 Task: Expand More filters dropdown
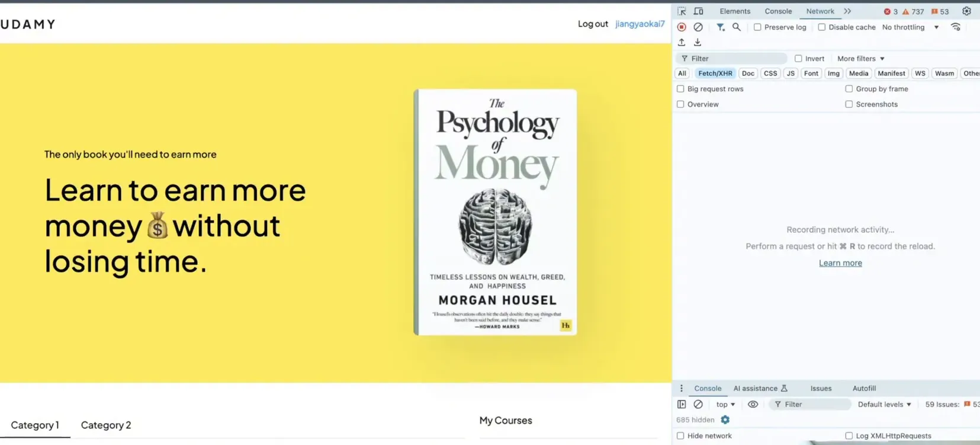(860, 59)
